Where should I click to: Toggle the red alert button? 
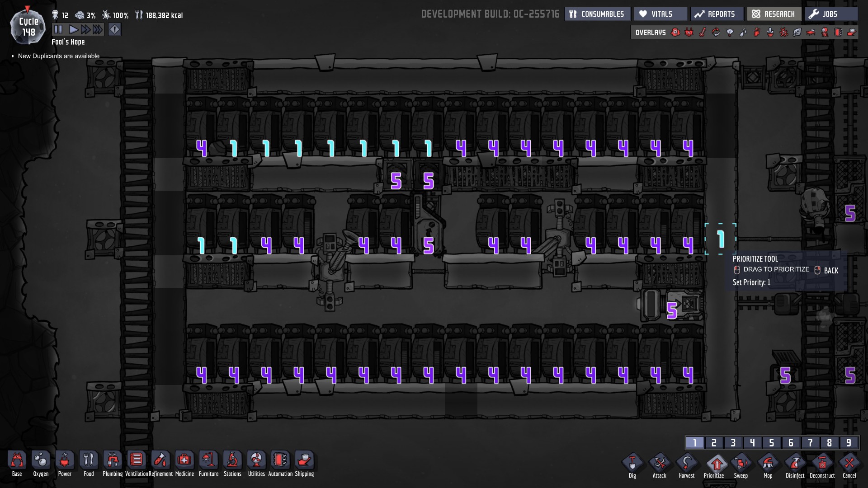click(x=115, y=30)
